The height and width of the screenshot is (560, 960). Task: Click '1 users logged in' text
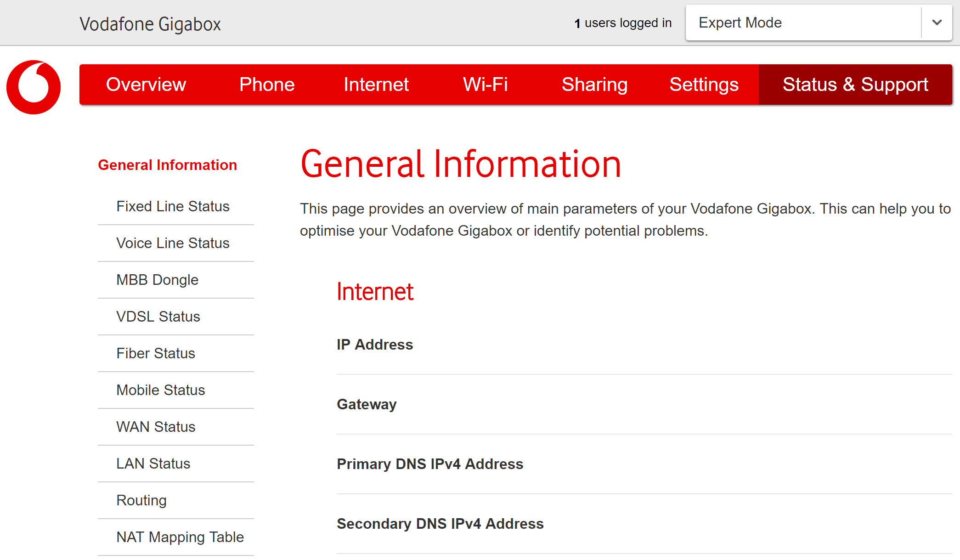623,23
